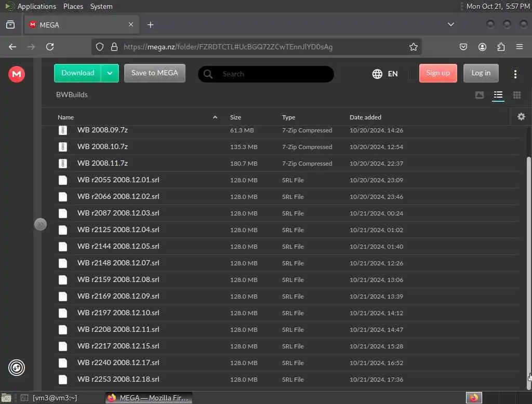The image size is (532, 404).
Task: Switch to media gallery view icon
Action: coord(480,95)
